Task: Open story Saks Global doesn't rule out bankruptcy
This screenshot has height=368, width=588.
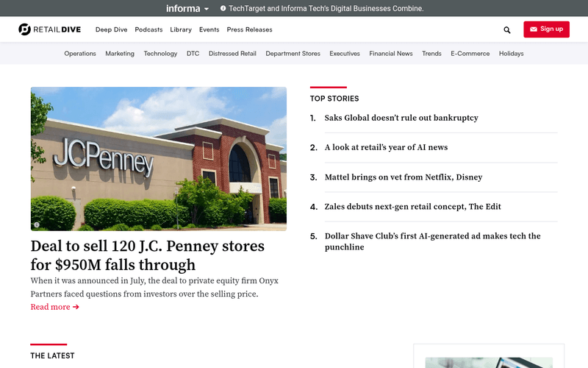Action: pos(401,118)
